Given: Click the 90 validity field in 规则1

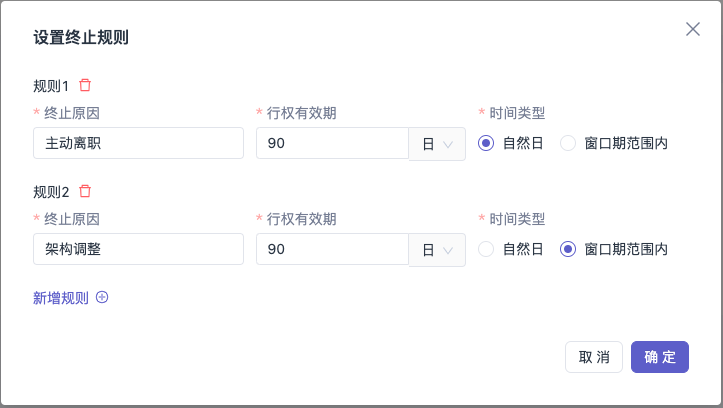Looking at the screenshot, I should pos(332,143).
